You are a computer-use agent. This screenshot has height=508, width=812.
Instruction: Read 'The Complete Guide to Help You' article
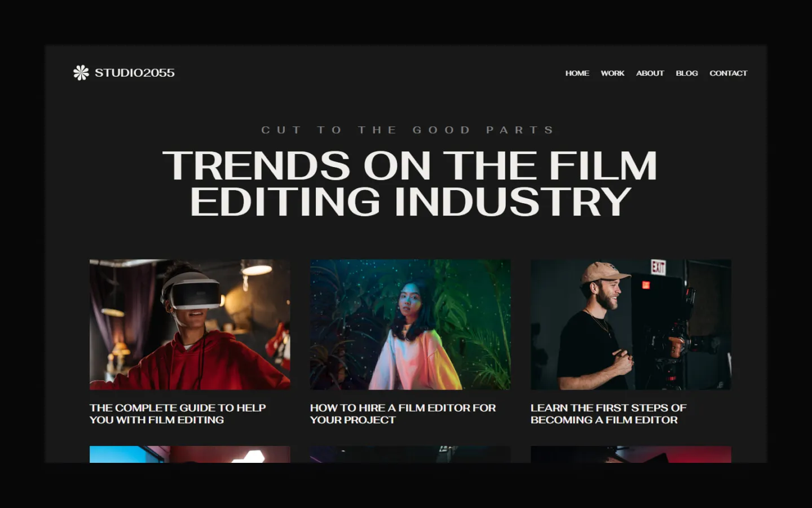[x=178, y=414]
